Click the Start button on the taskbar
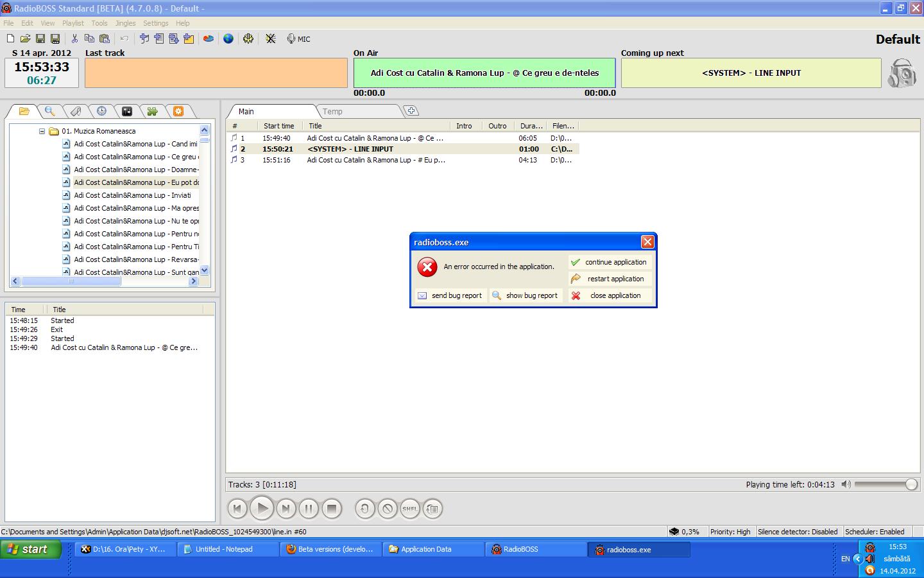This screenshot has width=924, height=578. [x=31, y=549]
